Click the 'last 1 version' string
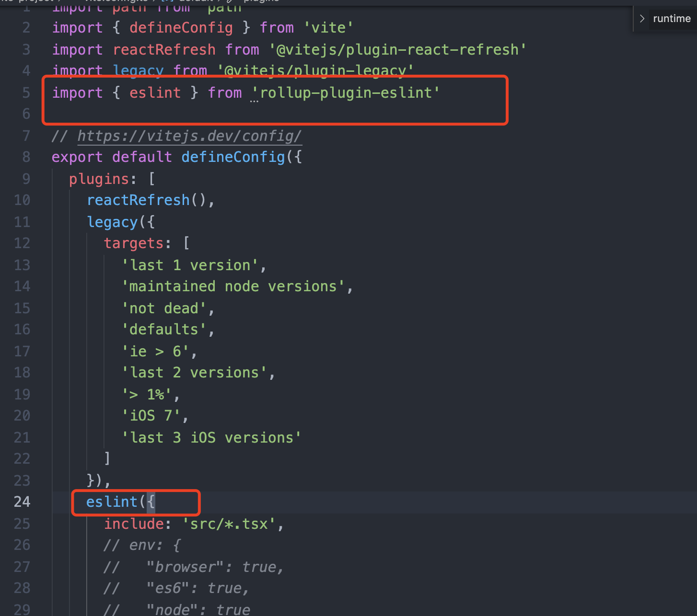 tap(190, 265)
